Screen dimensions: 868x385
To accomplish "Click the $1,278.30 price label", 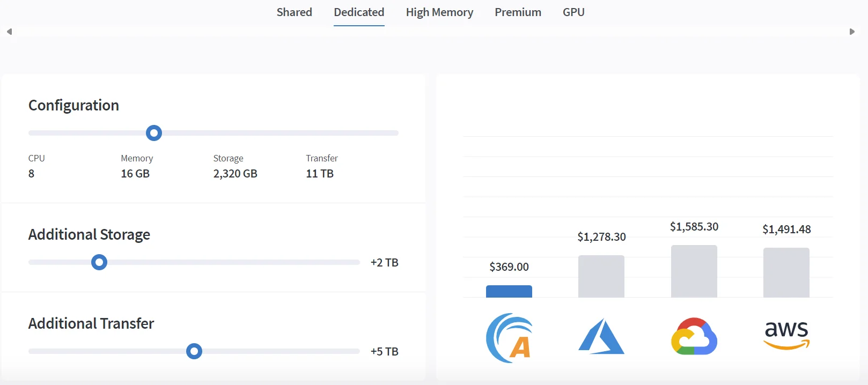I will tap(601, 237).
